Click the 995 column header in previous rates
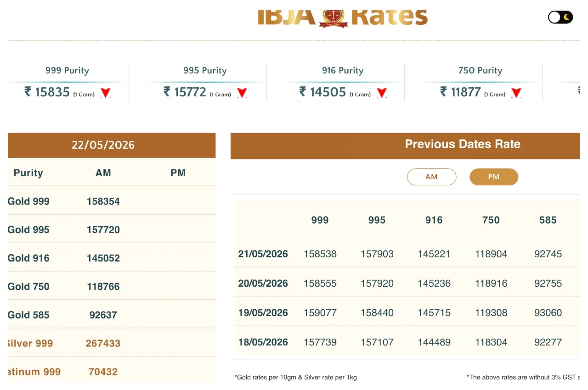Image resolution: width=588 pixels, height=390 pixels. [377, 220]
